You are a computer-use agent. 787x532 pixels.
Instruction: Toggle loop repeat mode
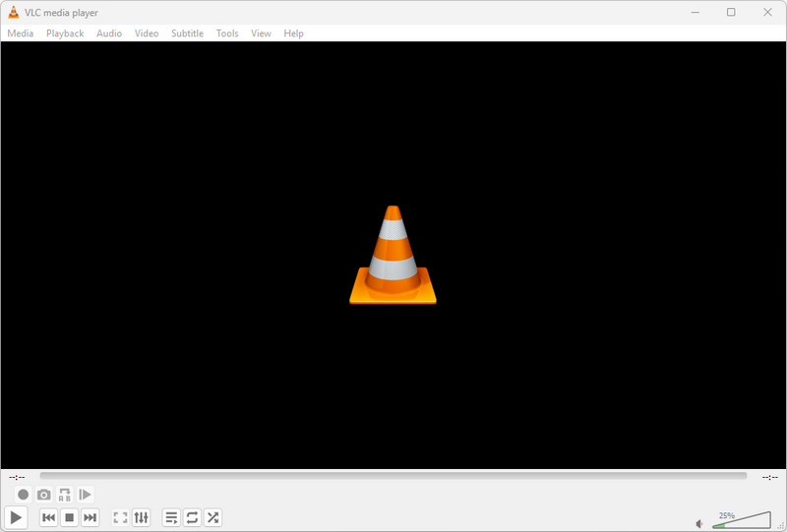192,517
